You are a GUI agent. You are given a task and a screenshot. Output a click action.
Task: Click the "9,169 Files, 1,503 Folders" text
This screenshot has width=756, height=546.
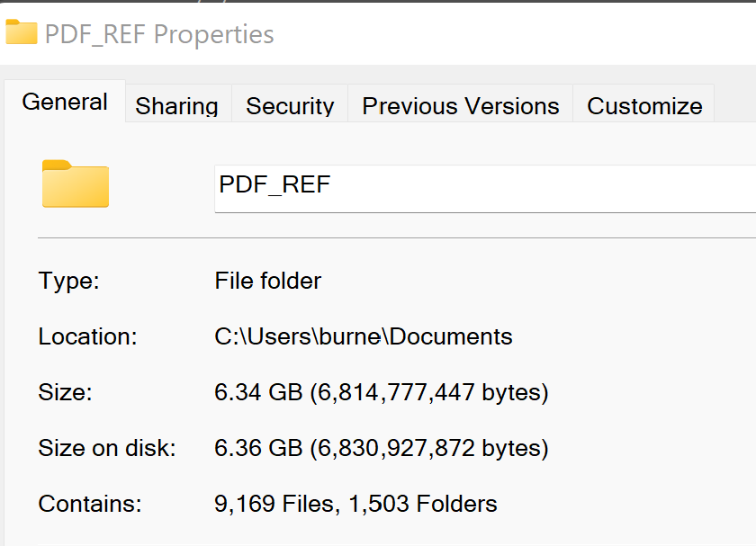[355, 504]
